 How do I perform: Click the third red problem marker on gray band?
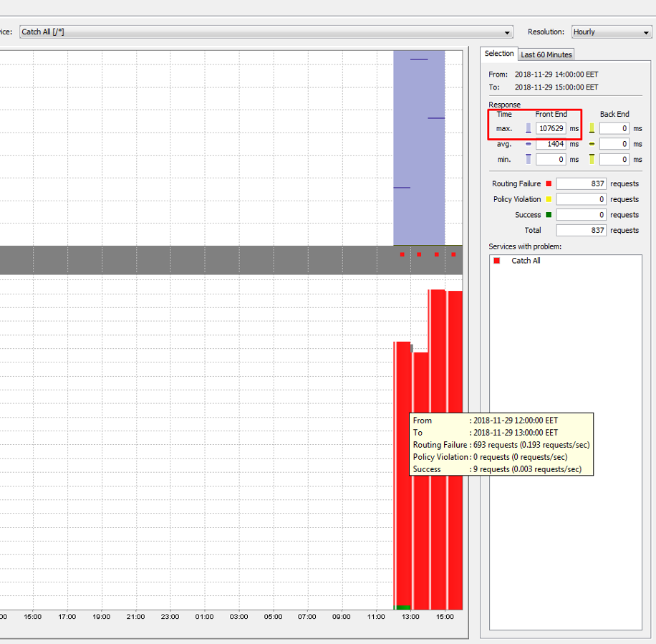point(436,254)
